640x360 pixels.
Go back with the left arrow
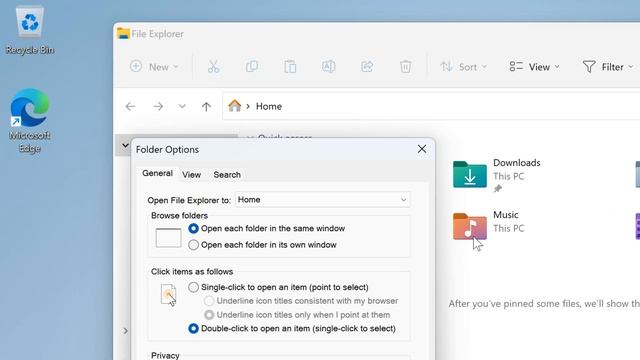[130, 107]
